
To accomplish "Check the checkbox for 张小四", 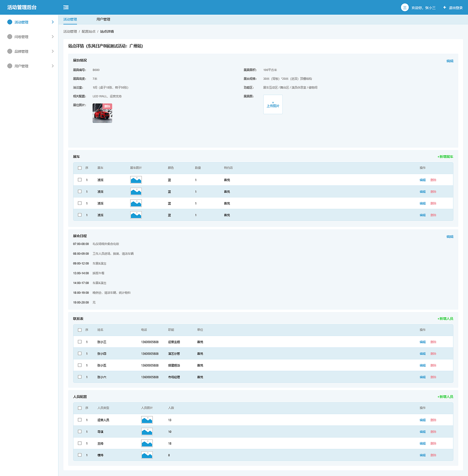I will click(80, 353).
